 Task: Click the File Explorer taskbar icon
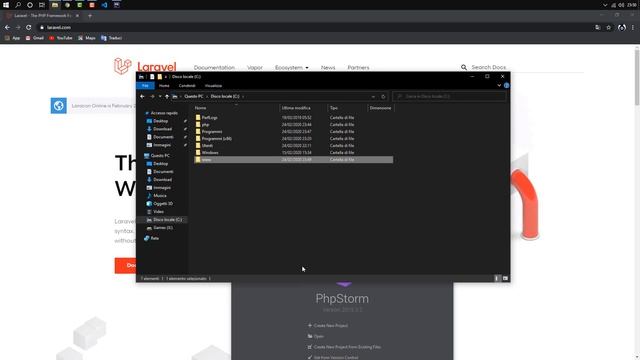55,5
